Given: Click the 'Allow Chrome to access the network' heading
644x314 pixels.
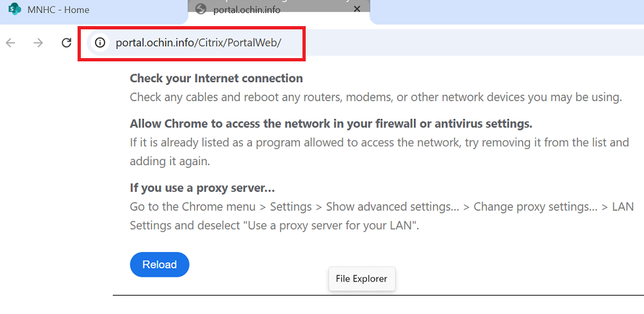Looking at the screenshot, I should pos(330,123).
